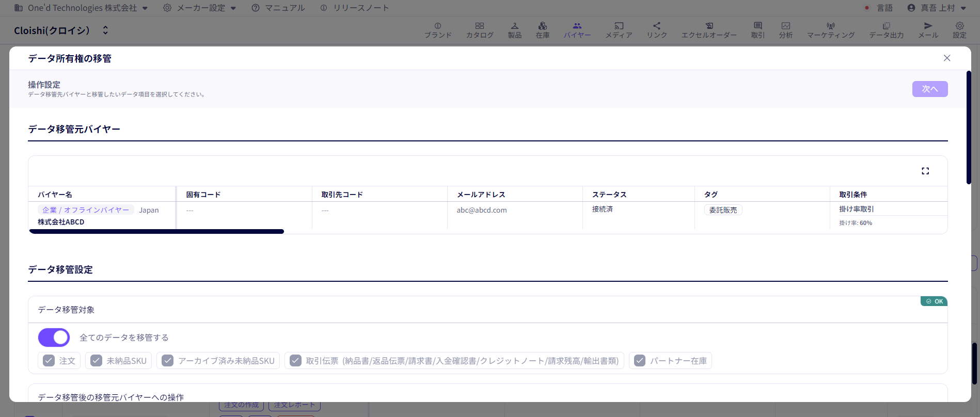Image resolution: width=980 pixels, height=417 pixels.
Task: Open the メーカー設定 dropdown
Action: pyautogui.click(x=200, y=8)
